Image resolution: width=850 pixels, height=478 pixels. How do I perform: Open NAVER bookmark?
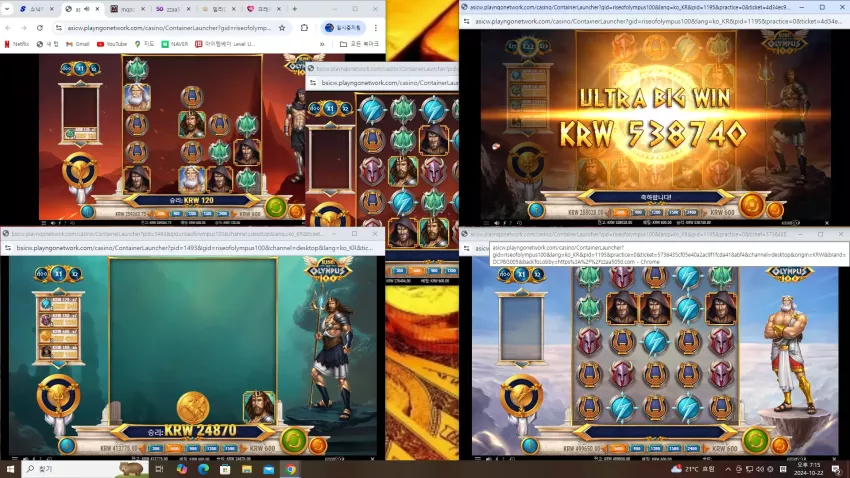pyautogui.click(x=175, y=44)
